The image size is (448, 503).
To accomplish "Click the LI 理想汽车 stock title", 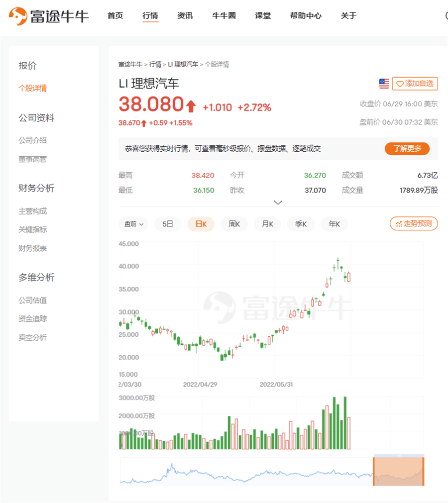I will click(x=148, y=84).
